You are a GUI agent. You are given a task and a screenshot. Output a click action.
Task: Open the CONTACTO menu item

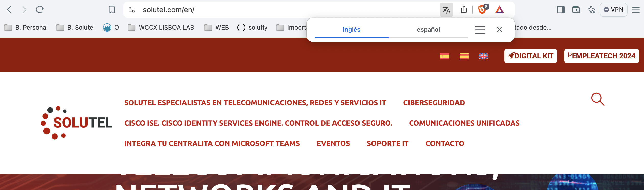(445, 144)
